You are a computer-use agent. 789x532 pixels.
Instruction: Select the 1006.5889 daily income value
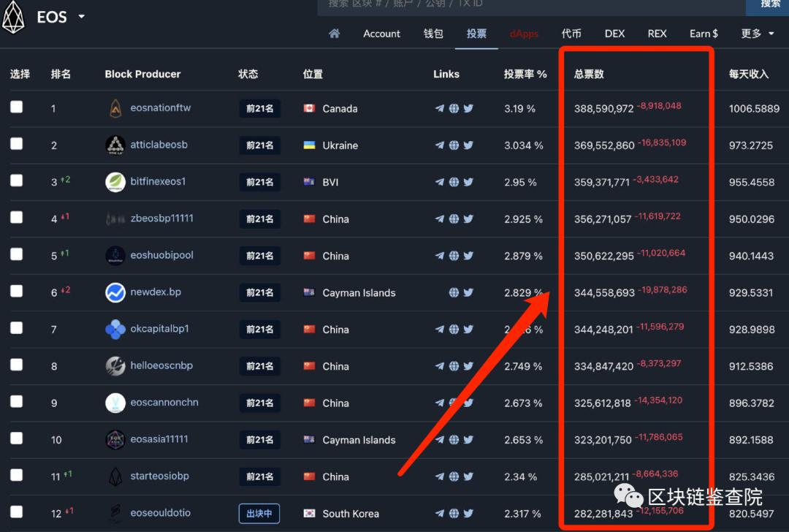tap(754, 109)
